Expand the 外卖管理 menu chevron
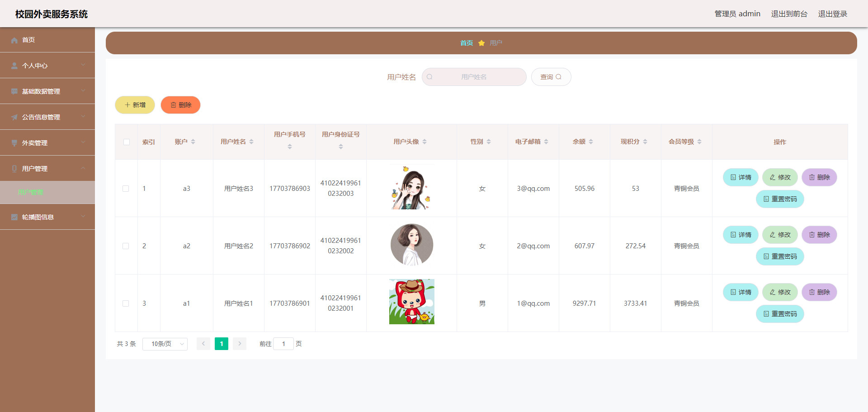 (x=83, y=142)
